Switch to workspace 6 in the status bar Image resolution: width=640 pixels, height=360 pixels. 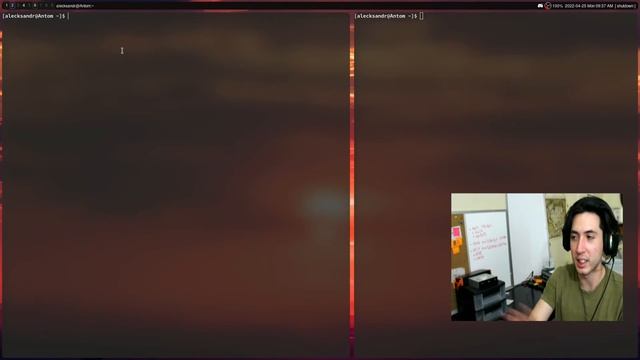point(35,6)
